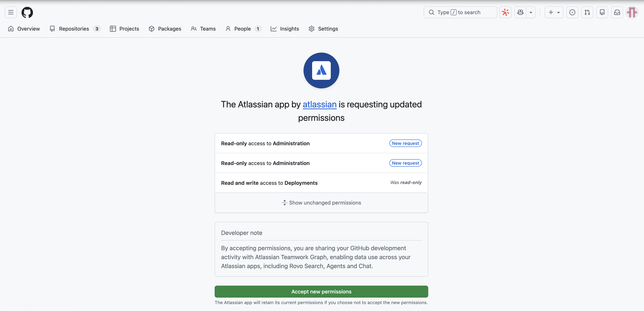
Task: Open the Issues circle icon
Action: pos(572,12)
